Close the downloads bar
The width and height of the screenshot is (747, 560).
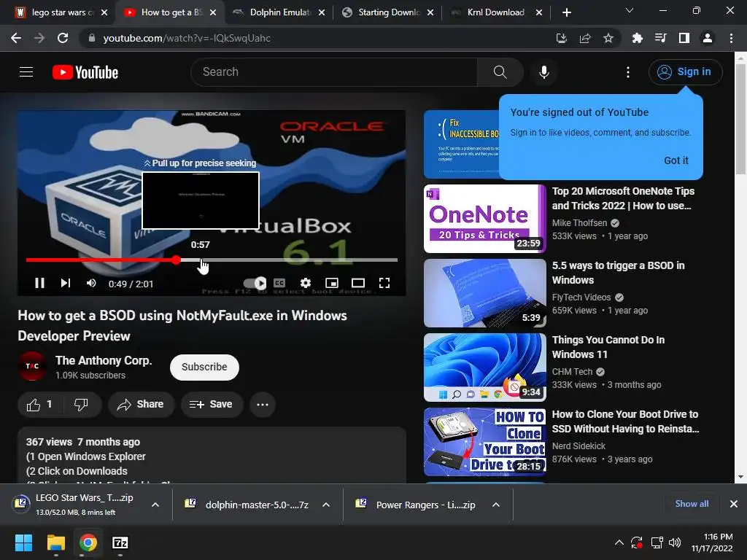click(x=734, y=504)
